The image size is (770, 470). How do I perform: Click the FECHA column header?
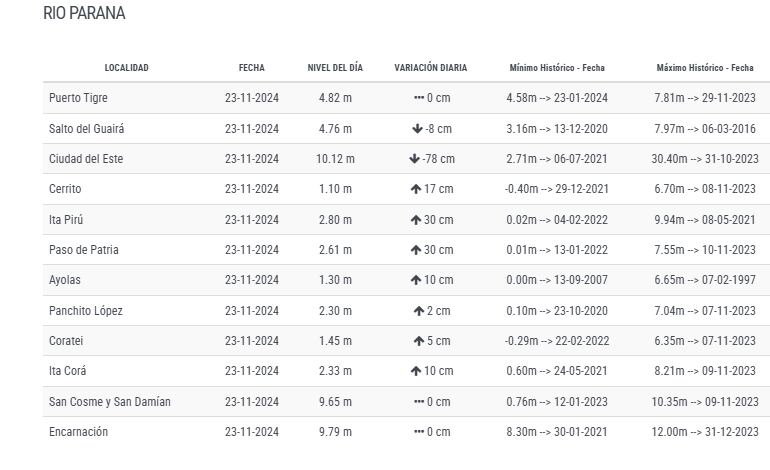251,68
